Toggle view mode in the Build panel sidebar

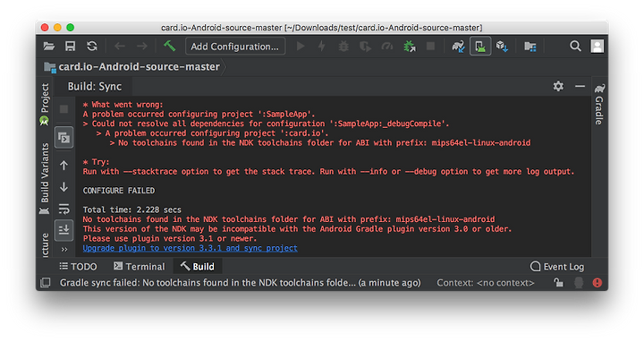(64, 138)
